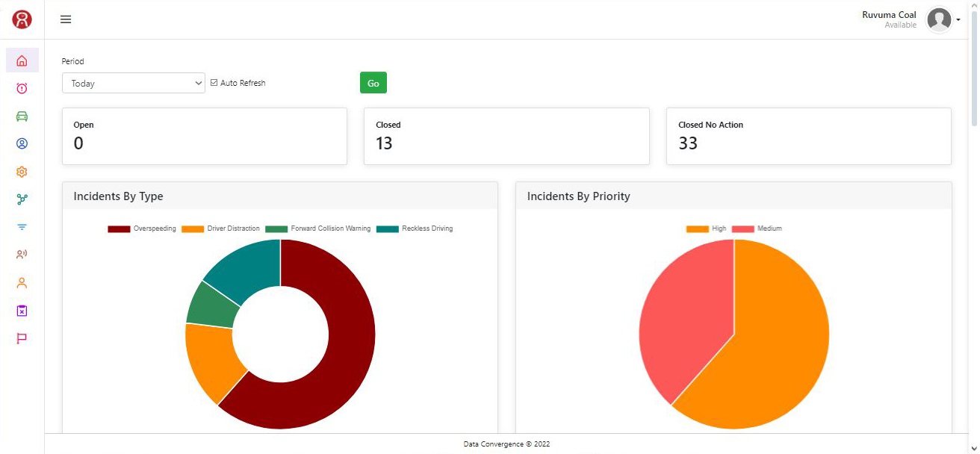The height and width of the screenshot is (454, 980).
Task: Click the blue user circle sidebar icon
Action: click(22, 143)
